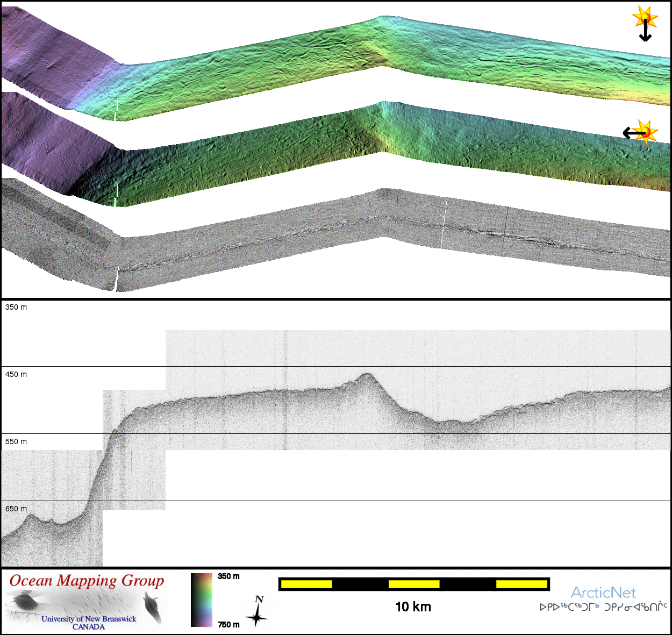Click the shipwreck image right of logo banner
The width and height of the screenshot is (672, 635).
(x=152, y=607)
